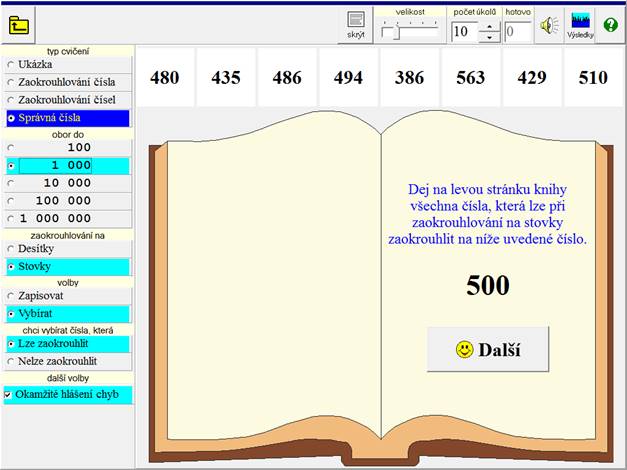Select the Vybírat option
627x470 pixels.
coord(68,314)
